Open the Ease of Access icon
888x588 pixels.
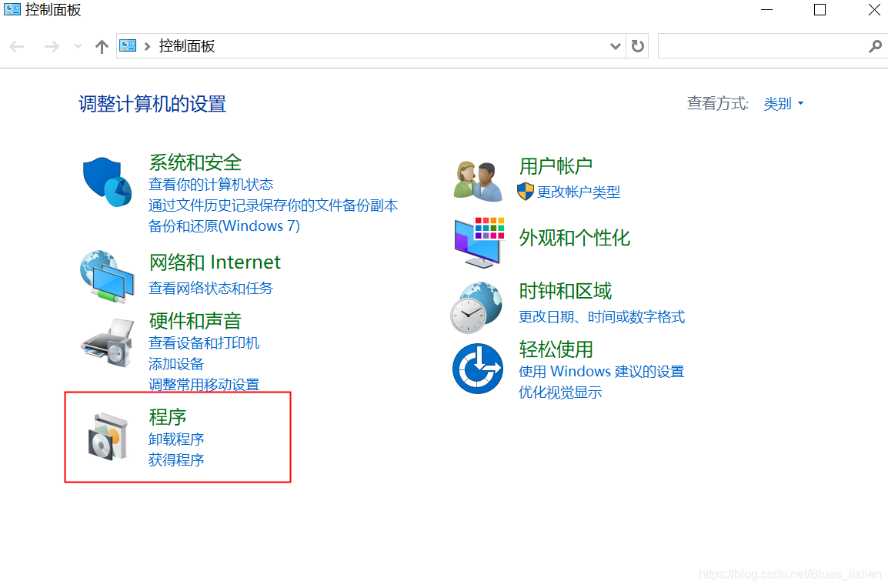[x=477, y=368]
